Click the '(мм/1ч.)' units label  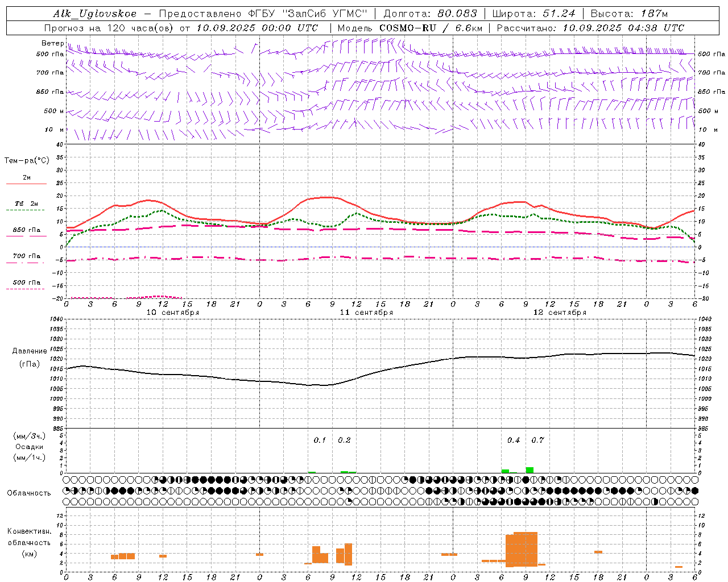point(29,458)
